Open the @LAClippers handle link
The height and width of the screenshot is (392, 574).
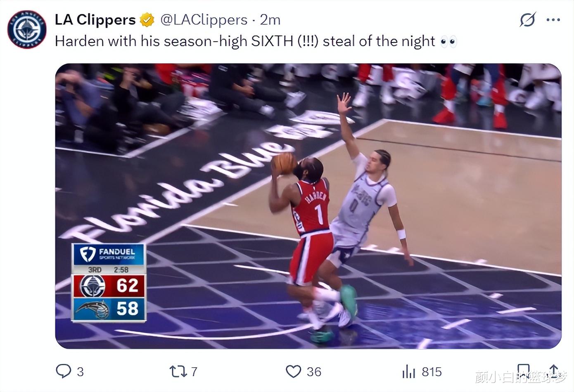tap(204, 19)
